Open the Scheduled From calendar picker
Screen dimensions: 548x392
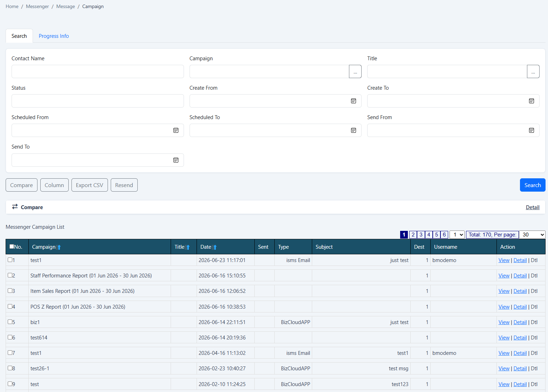point(176,130)
